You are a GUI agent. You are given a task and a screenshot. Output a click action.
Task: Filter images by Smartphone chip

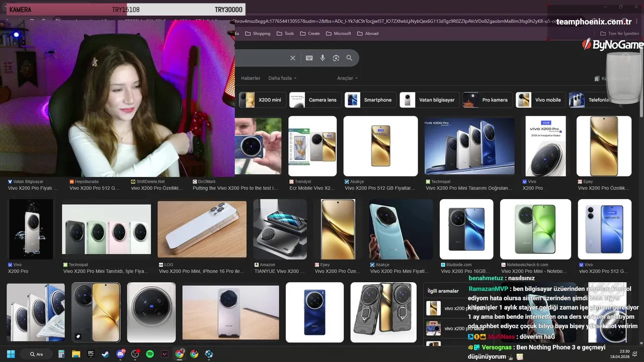click(370, 100)
